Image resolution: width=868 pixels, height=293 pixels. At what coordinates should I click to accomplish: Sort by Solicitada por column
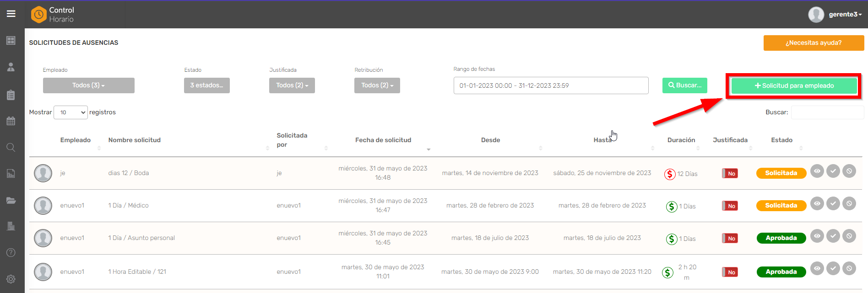292,140
